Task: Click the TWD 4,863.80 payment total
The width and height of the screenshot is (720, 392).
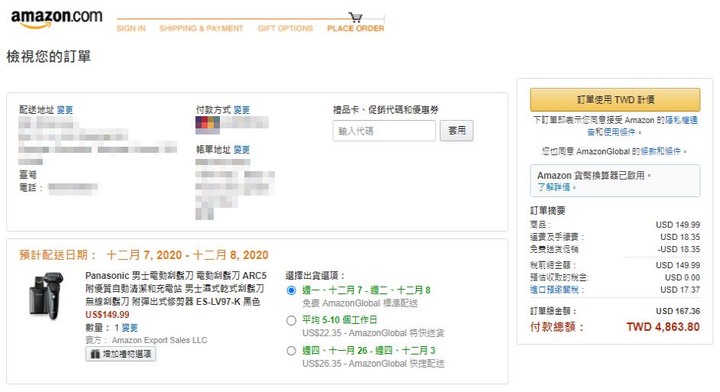Action: click(663, 327)
